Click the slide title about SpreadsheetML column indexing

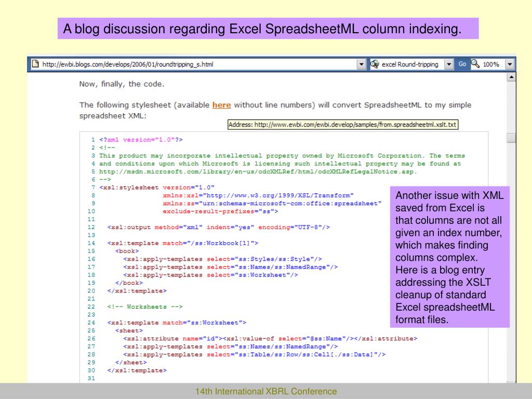268,29
